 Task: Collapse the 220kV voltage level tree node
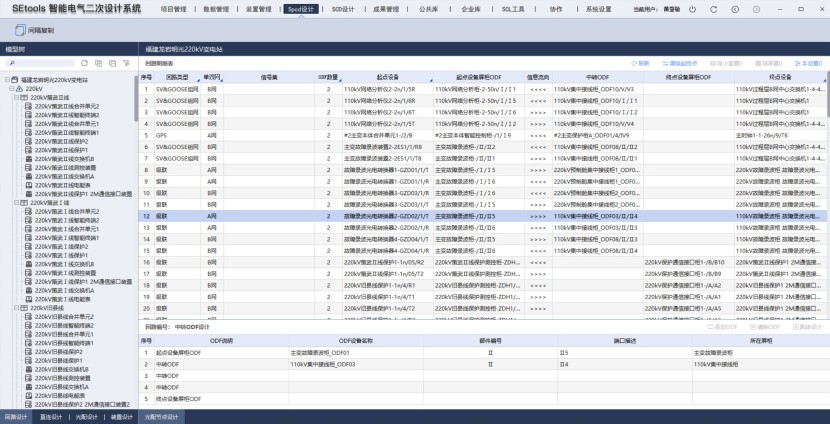point(13,88)
